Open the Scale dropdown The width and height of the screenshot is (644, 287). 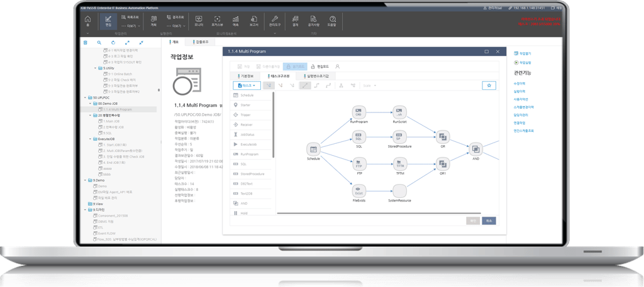[370, 85]
